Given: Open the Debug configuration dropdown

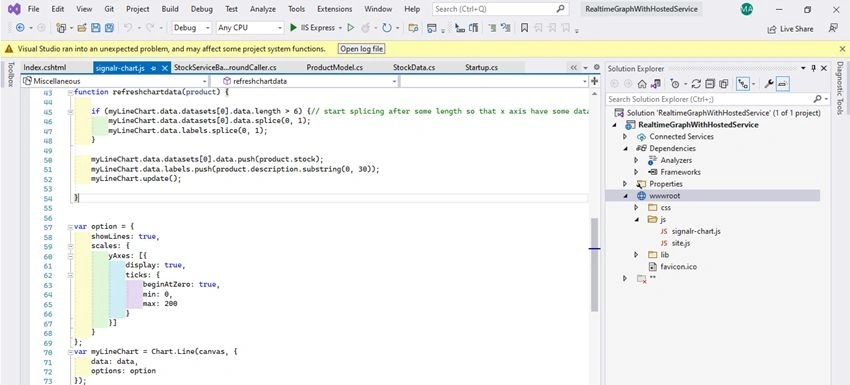Looking at the screenshot, I should coord(192,28).
